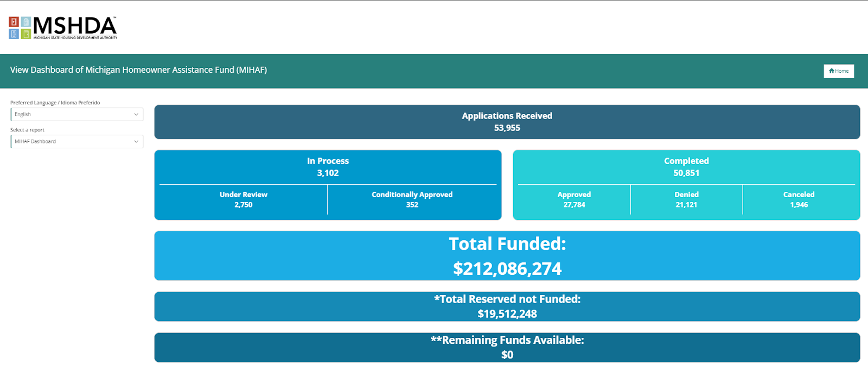
Task: Click the Denied 21,121 tile
Action: click(x=686, y=199)
